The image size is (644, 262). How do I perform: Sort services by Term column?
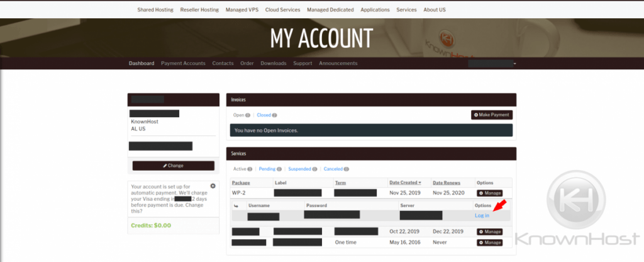pos(340,183)
